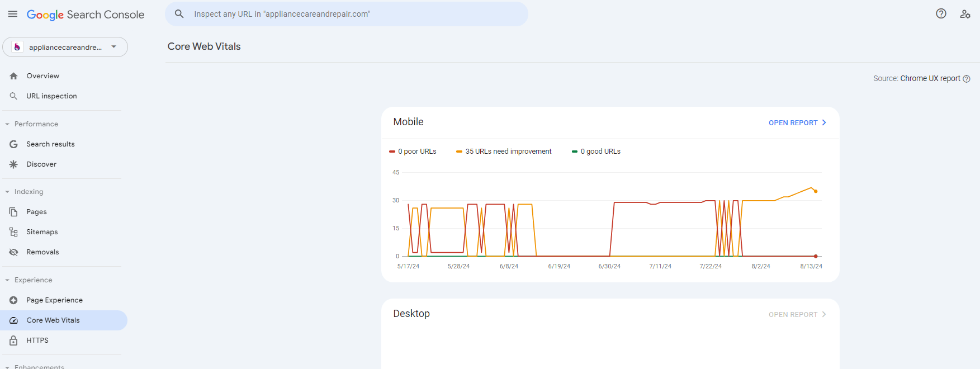Click the Removals eye-slash icon
The width and height of the screenshot is (980, 369).
pos(14,252)
